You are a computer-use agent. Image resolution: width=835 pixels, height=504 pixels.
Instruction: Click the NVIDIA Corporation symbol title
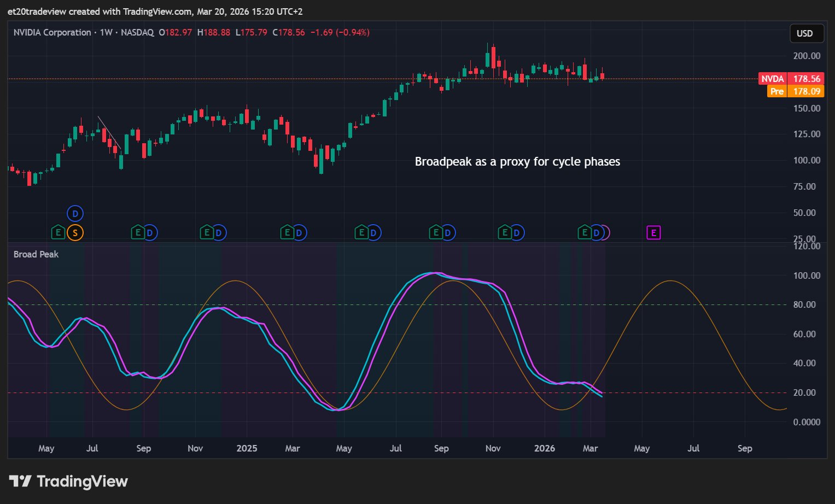click(52, 32)
